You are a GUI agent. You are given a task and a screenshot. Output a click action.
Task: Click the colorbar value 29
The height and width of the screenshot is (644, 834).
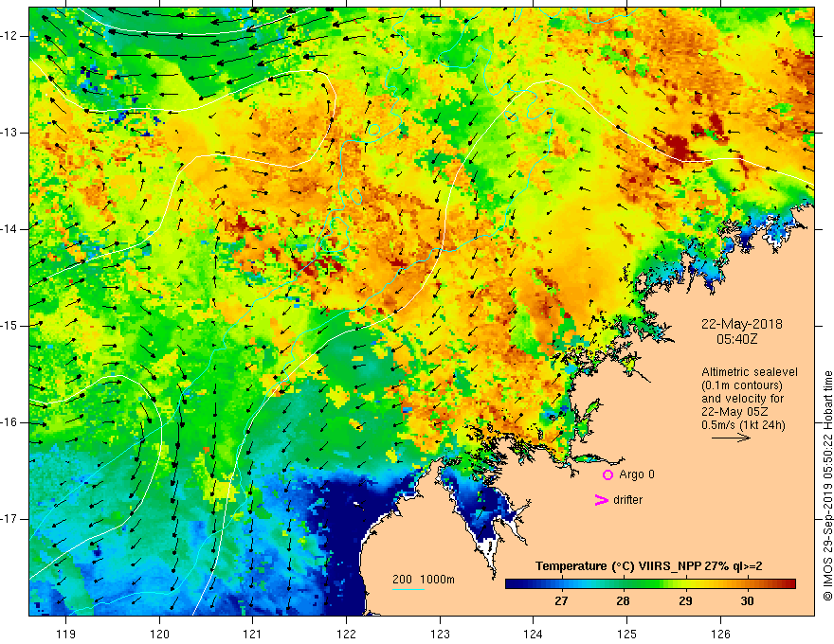pyautogui.click(x=685, y=601)
